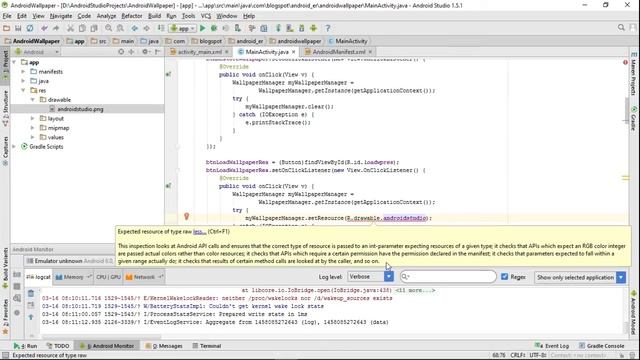Expand the mipmap folder
640x360 pixels.
click(x=33, y=128)
